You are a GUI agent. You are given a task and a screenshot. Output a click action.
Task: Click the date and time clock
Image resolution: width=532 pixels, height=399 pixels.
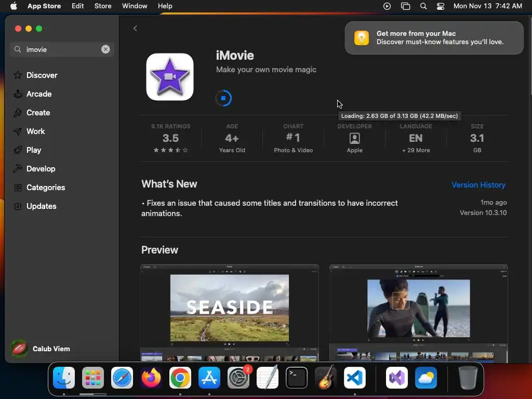487,6
